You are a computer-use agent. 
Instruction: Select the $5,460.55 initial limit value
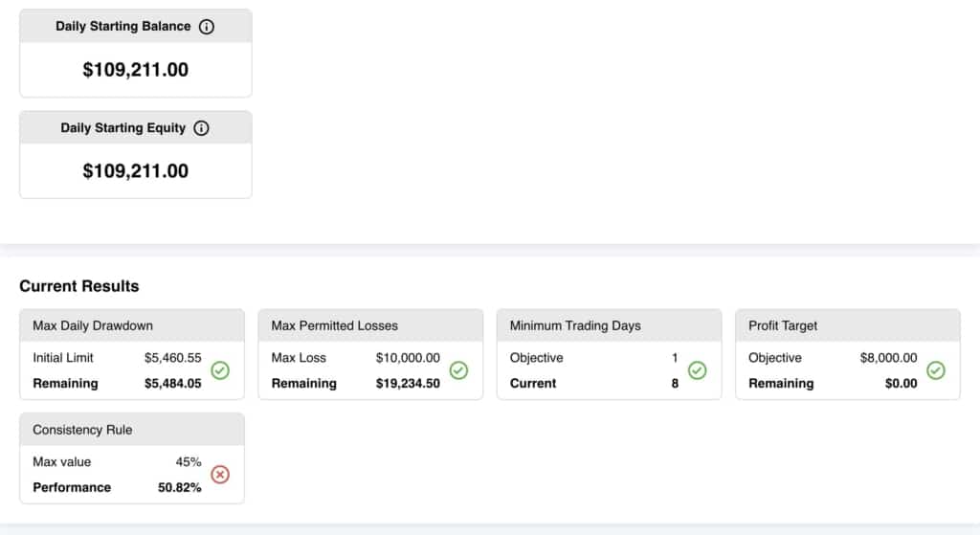coord(173,358)
